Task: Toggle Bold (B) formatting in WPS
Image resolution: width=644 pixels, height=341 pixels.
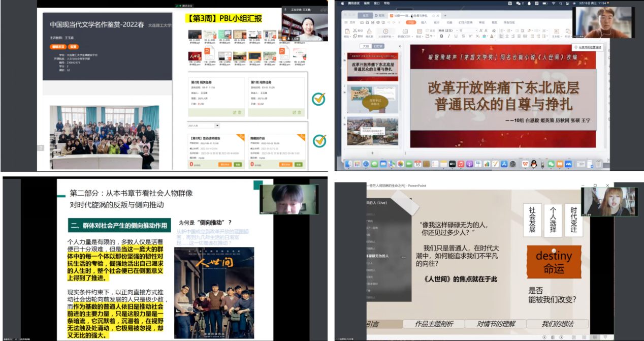Action: (441, 36)
